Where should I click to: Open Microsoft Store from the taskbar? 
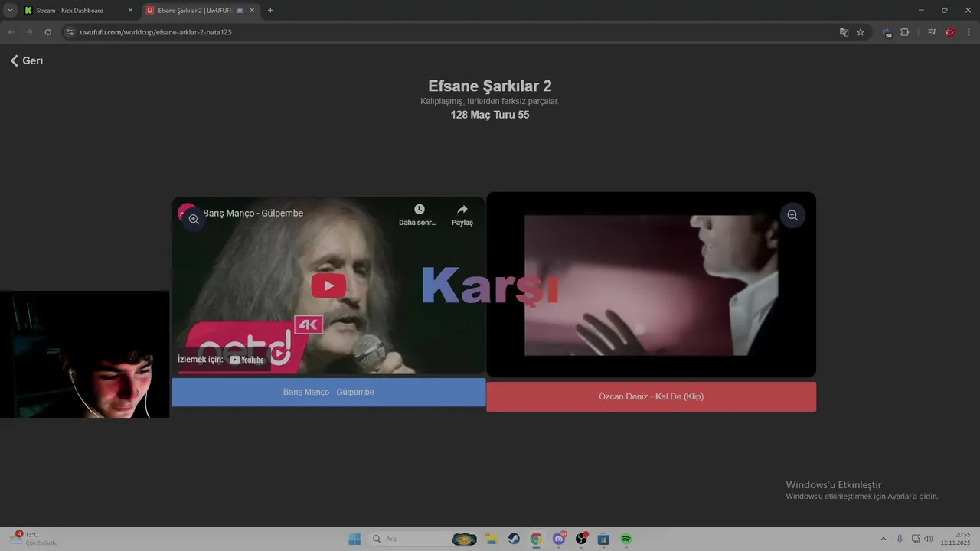(603, 539)
